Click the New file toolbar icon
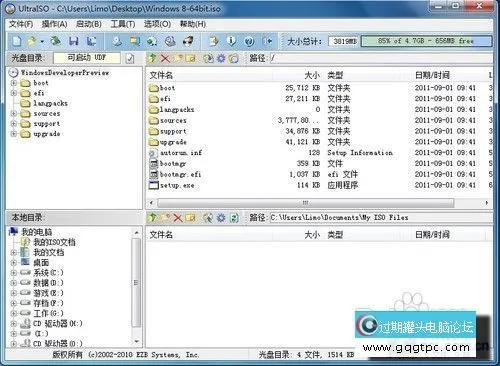Image resolution: width=500 pixels, height=366 pixels. pyautogui.click(x=17, y=41)
